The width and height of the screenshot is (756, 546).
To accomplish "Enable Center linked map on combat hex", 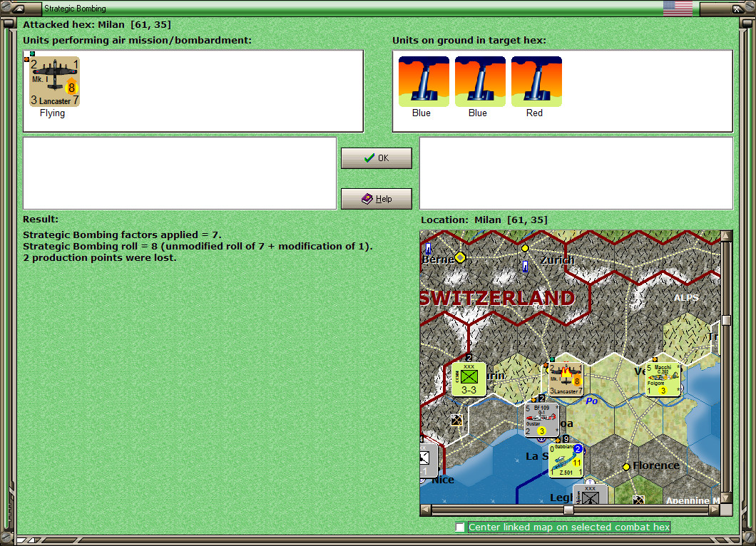I will click(x=460, y=527).
